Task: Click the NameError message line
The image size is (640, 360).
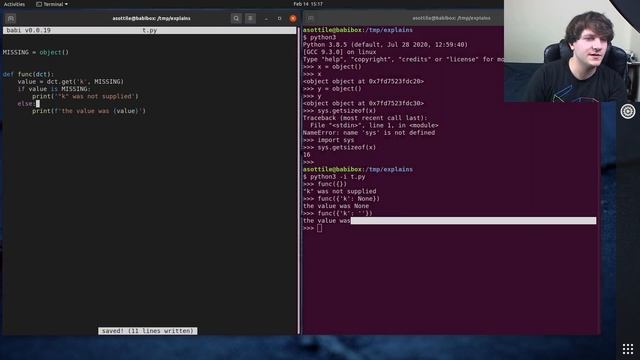Action: pos(369,133)
